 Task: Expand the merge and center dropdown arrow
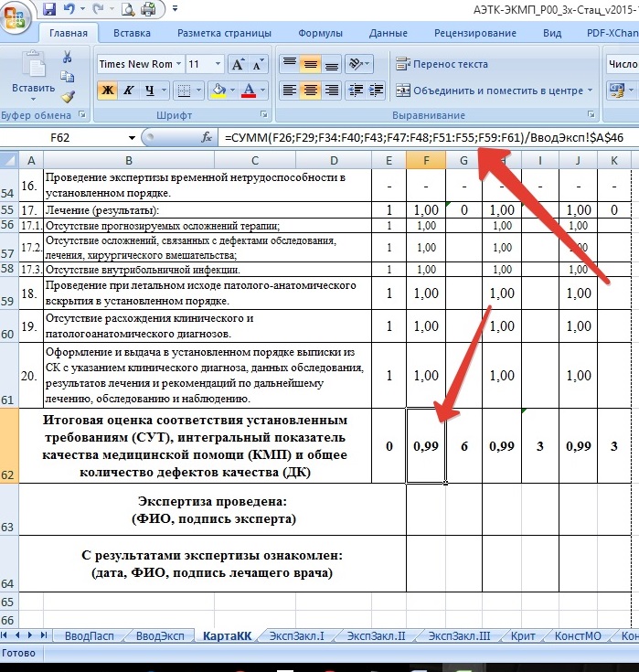(x=591, y=91)
